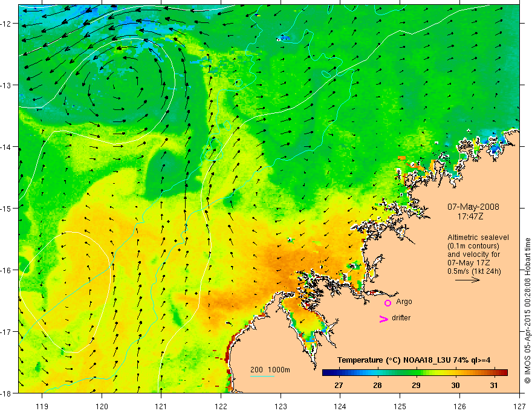Click the -16 latitude axis label
The height and width of the screenshot is (411, 532).
[x=7, y=270]
